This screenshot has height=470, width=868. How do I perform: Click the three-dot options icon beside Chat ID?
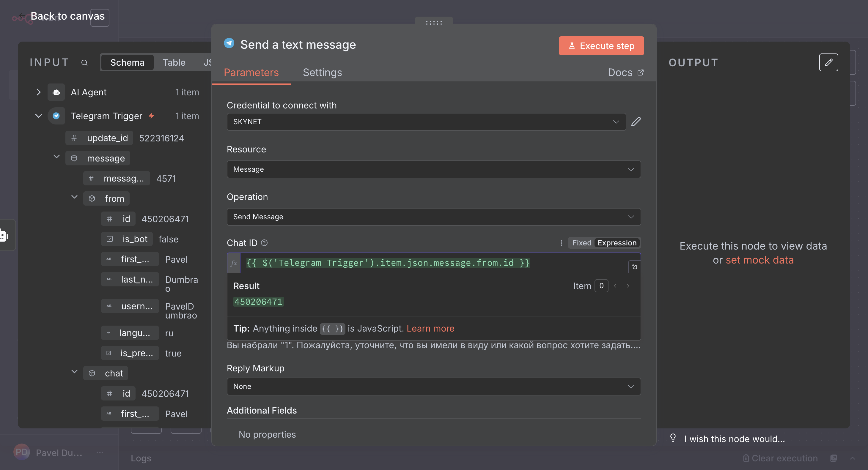point(561,243)
